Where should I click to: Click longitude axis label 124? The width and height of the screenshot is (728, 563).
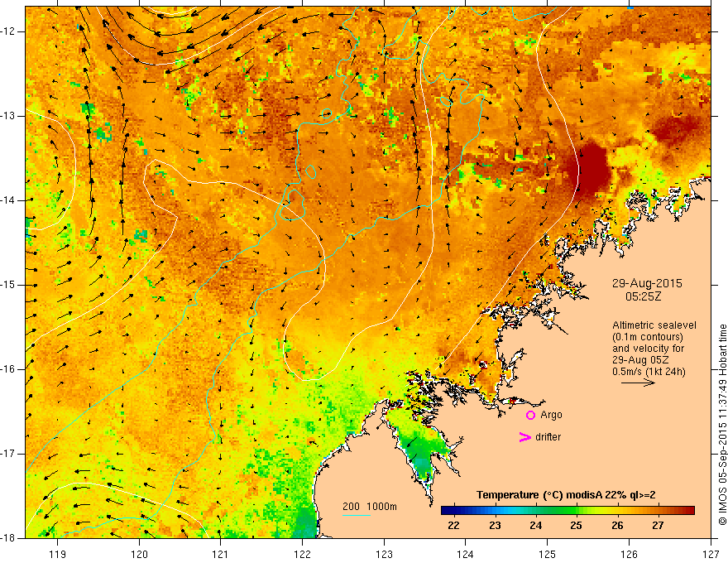tap(465, 554)
